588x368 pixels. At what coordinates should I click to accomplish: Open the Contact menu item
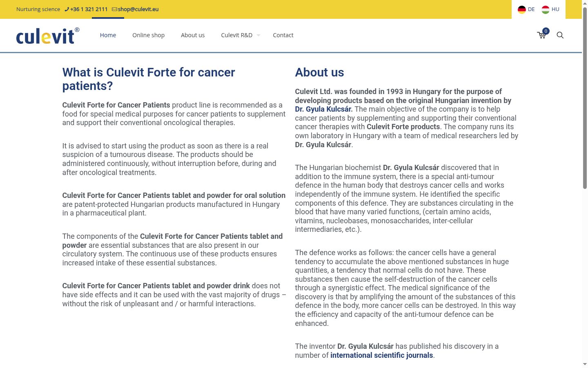tap(283, 35)
